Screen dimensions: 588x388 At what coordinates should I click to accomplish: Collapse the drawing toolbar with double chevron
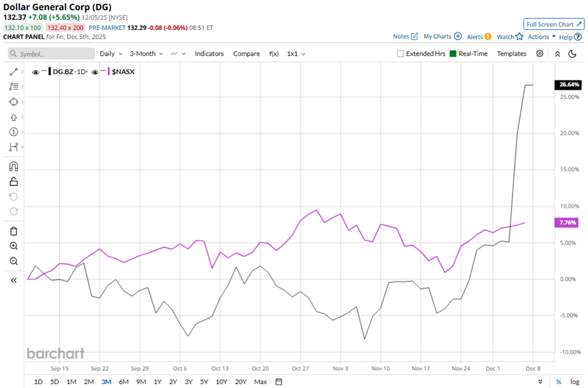(x=14, y=280)
